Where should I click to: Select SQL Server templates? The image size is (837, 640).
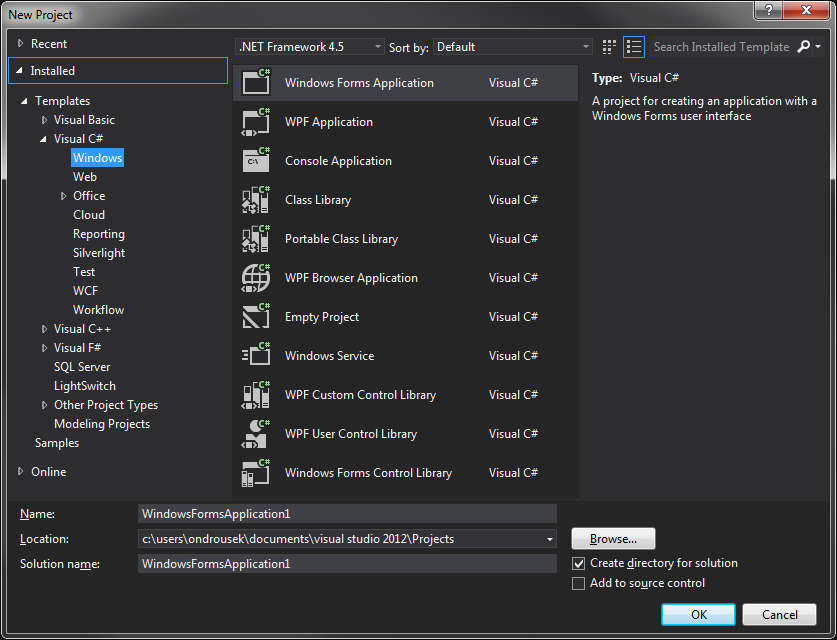82,367
